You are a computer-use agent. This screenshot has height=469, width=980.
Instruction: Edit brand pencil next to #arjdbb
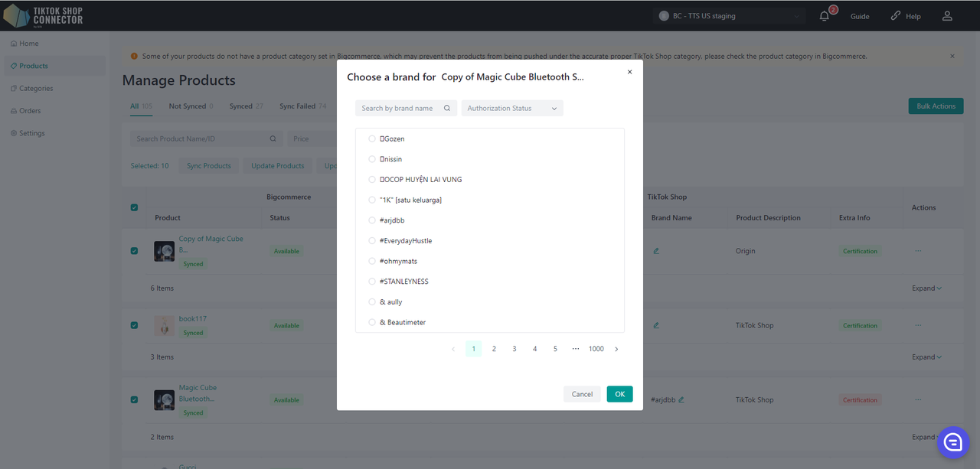pos(681,399)
